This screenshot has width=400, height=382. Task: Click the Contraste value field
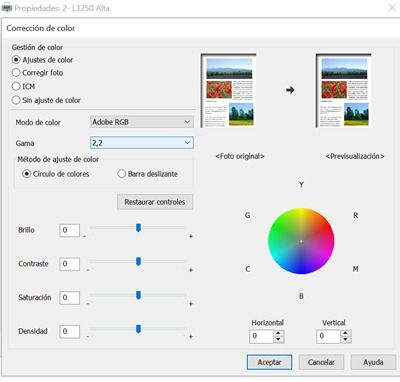point(69,264)
